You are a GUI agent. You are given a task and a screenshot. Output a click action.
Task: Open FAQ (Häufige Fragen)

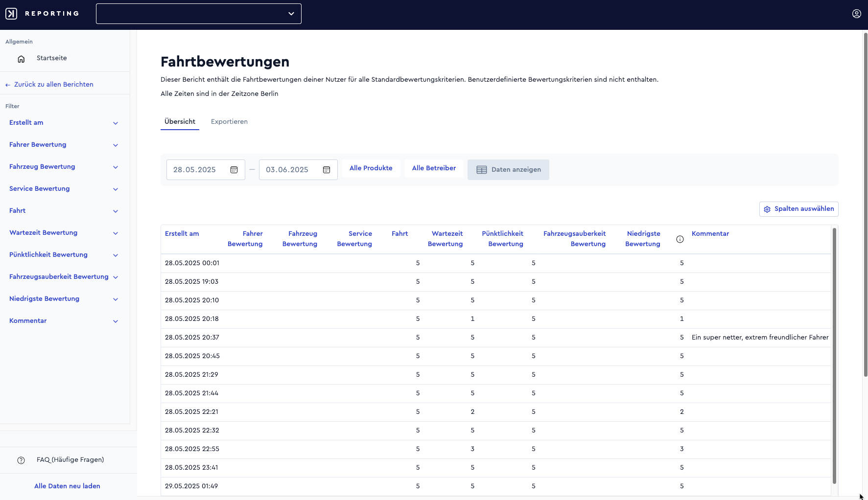point(70,460)
